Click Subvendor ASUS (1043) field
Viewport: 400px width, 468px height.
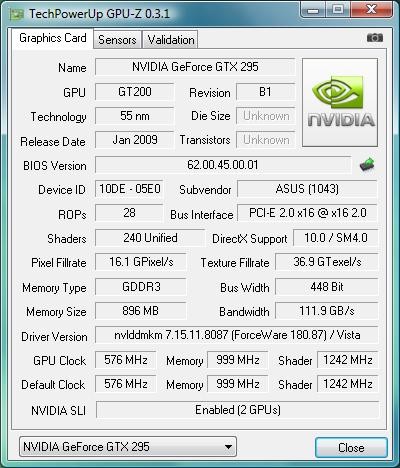pos(307,189)
